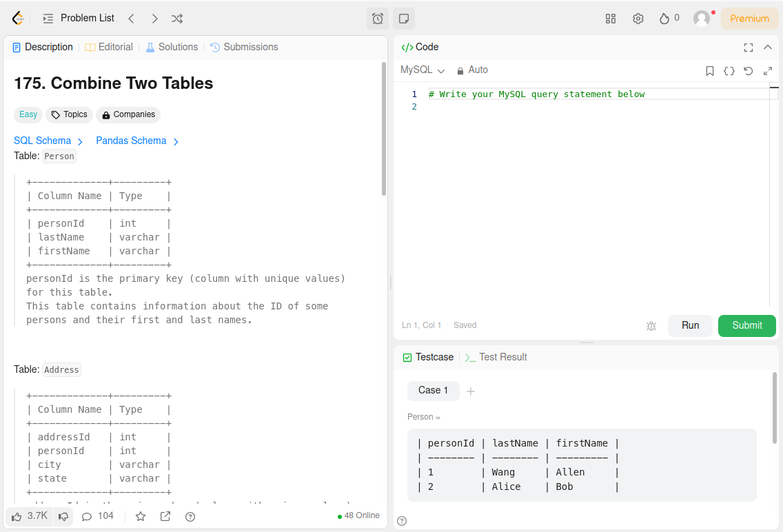
Task: Click the Address table name label
Action: point(61,370)
